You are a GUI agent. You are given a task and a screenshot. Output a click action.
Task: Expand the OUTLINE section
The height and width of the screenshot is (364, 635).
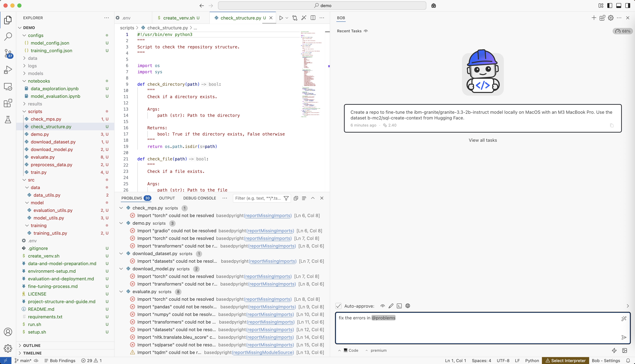[31, 345]
